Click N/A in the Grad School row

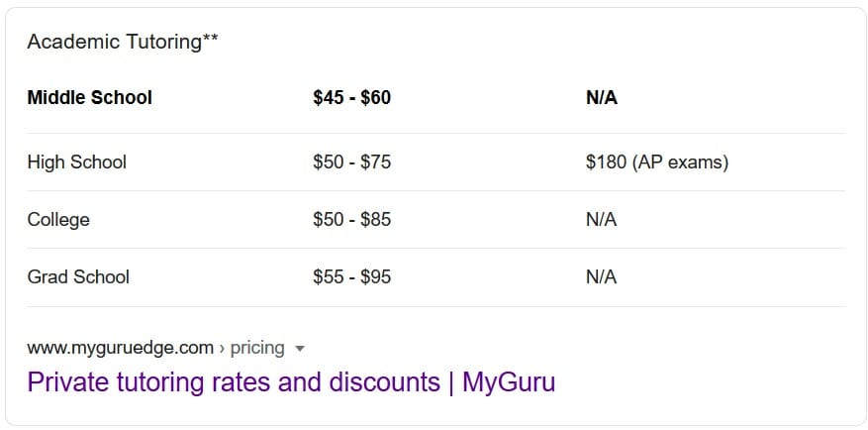[x=601, y=277]
